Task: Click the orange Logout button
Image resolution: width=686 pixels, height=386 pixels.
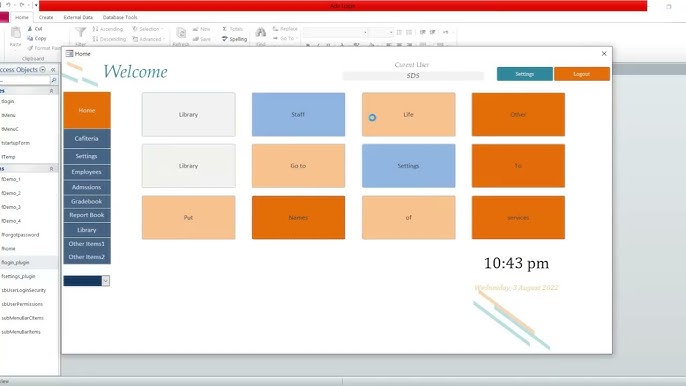Action: [x=581, y=74]
